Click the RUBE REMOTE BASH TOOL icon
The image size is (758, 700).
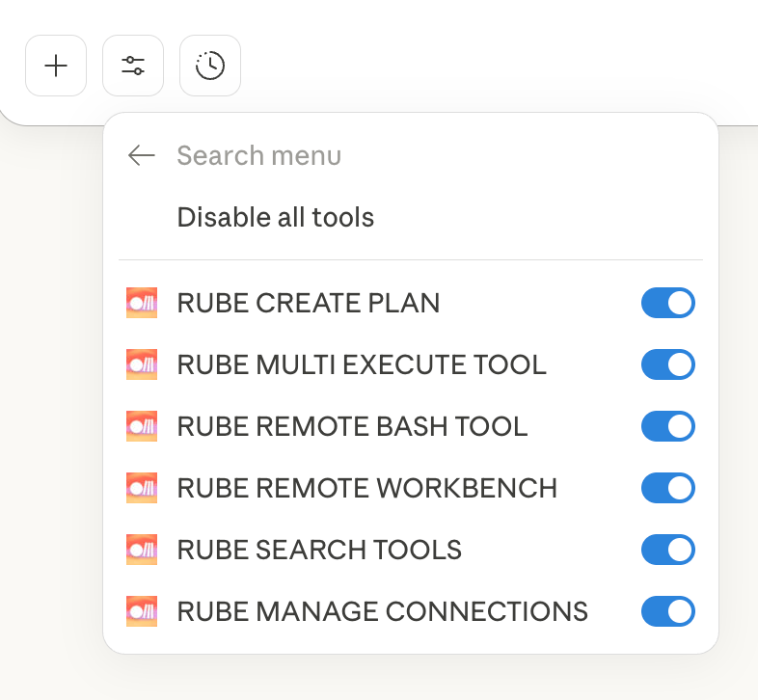(142, 426)
